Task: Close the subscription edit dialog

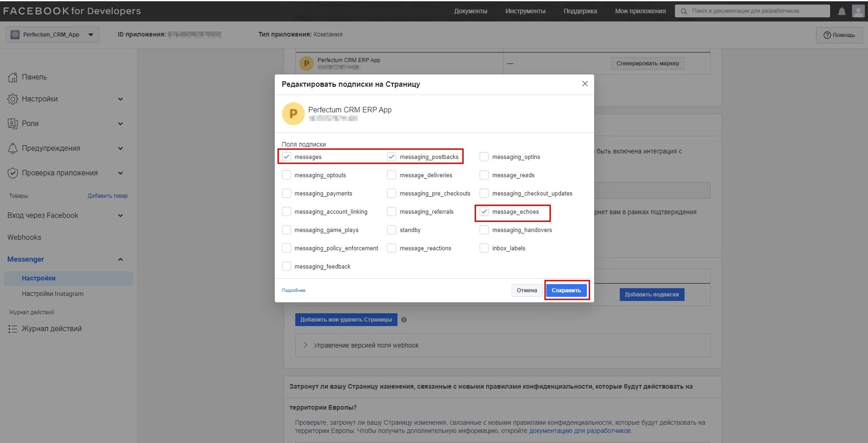Action: [585, 84]
